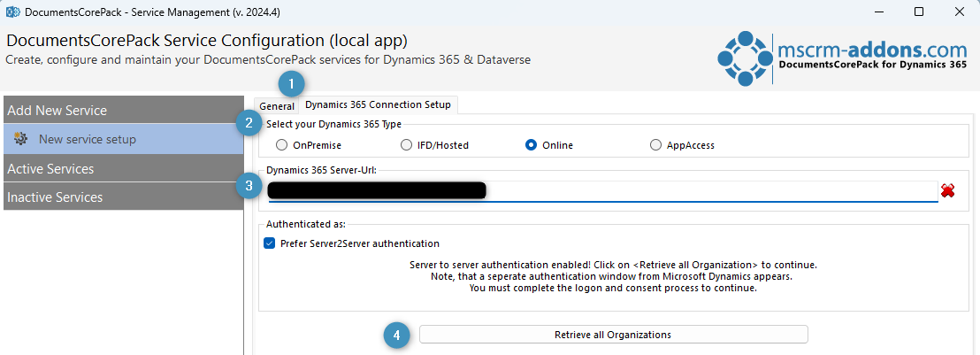
Task: Close the Service Management window
Action: coord(959,12)
